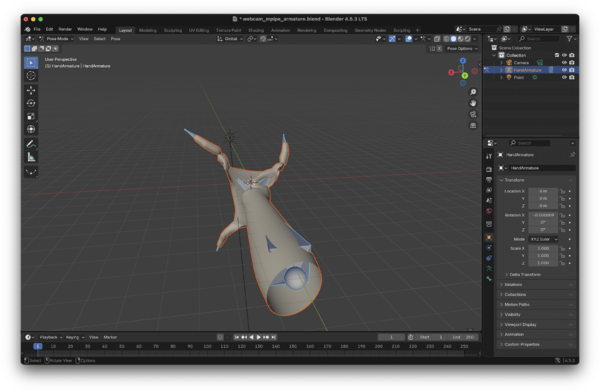Jump to the timeline start frame
The height and width of the screenshot is (392, 600).
236,337
